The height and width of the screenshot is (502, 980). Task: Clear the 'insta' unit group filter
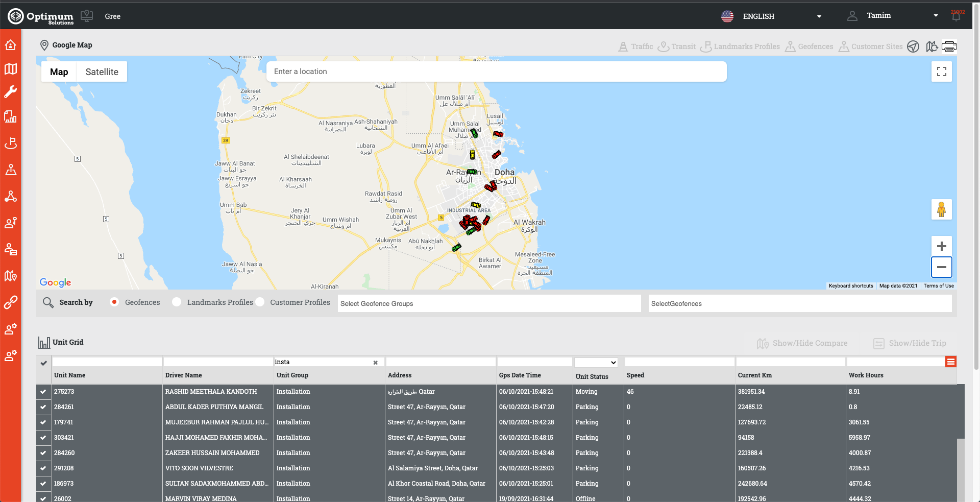[375, 363]
